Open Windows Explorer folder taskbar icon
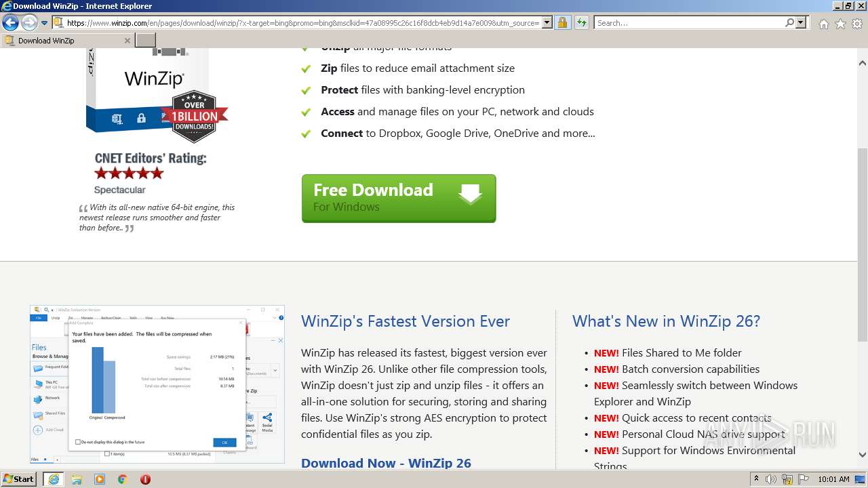Viewport: 868px width, 488px height. (x=77, y=479)
